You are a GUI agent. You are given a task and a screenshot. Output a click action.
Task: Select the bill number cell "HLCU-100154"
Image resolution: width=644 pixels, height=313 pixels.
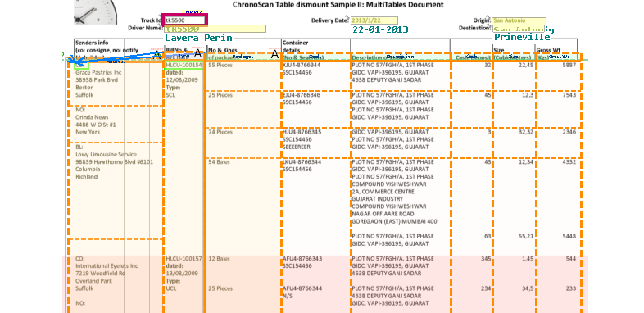[x=184, y=65]
